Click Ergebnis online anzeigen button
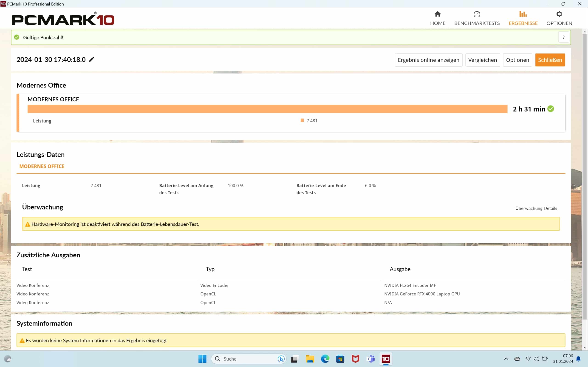This screenshot has width=588, height=367. [x=428, y=60]
